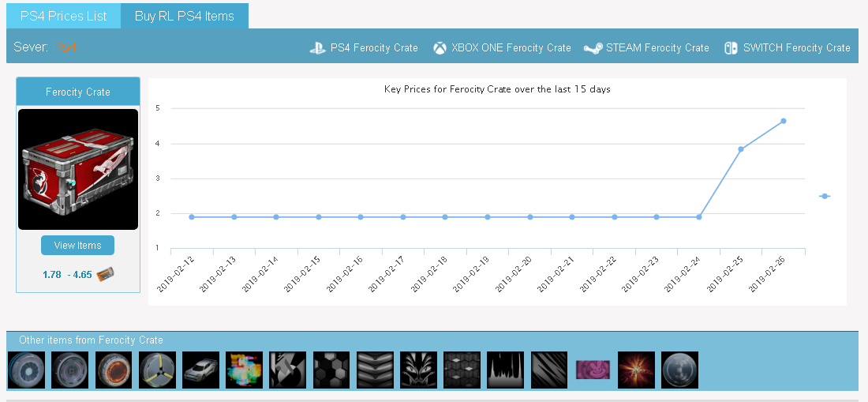Click the red Ferocity Crate image
This screenshot has height=402, width=868.
78,169
